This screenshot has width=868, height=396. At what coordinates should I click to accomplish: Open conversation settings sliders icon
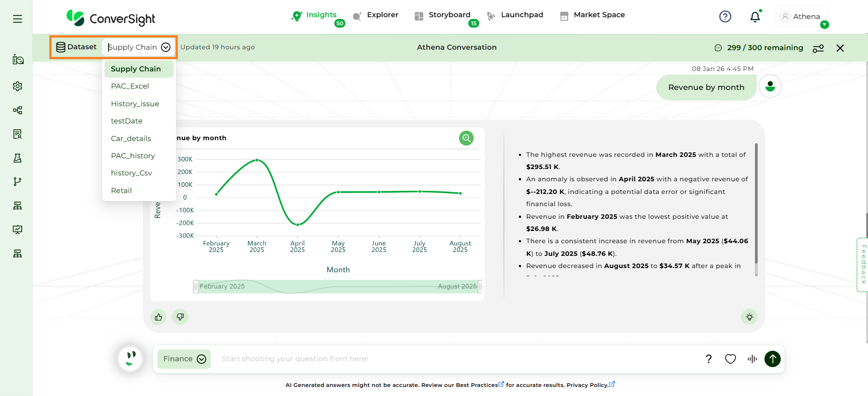pyautogui.click(x=818, y=48)
